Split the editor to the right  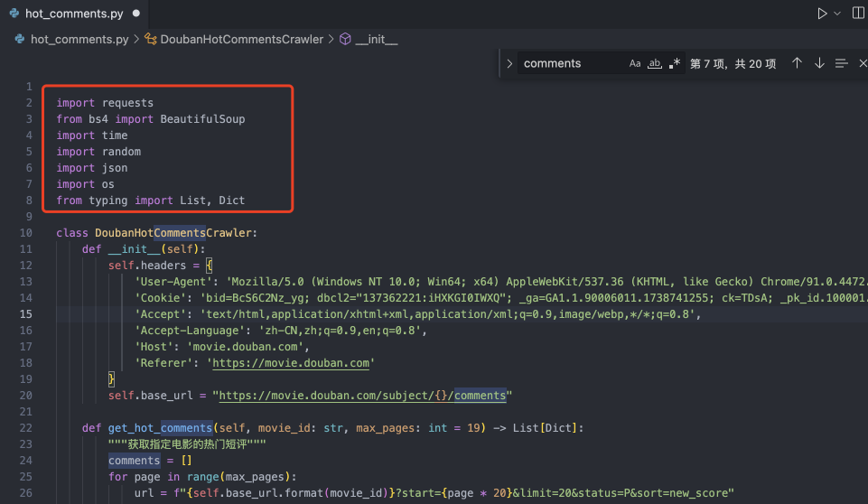coord(858,14)
